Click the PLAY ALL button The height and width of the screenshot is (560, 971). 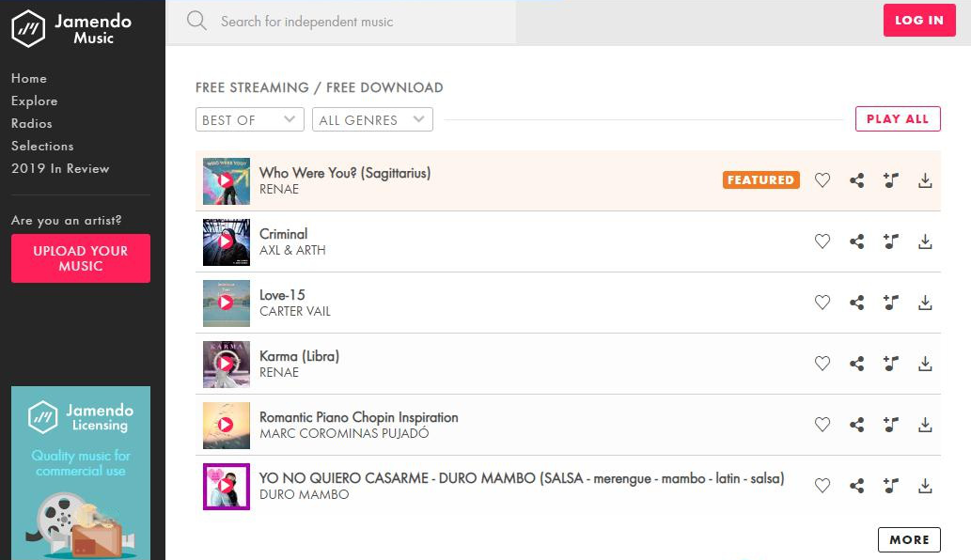pos(898,118)
